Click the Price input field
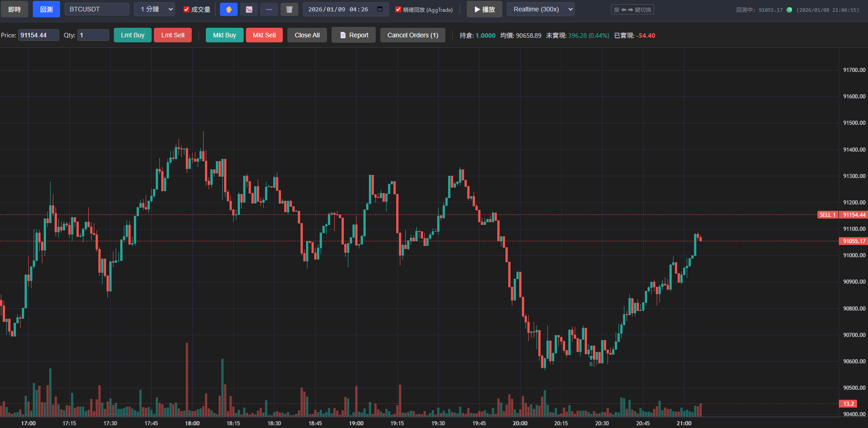 [x=39, y=35]
